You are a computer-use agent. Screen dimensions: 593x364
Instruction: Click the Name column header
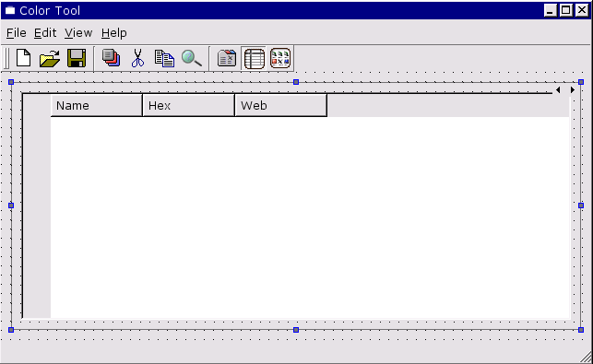(x=97, y=105)
